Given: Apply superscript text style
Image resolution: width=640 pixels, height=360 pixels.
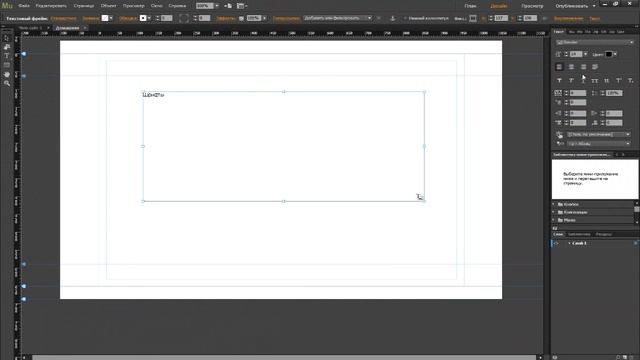Looking at the screenshot, I should click(619, 80).
